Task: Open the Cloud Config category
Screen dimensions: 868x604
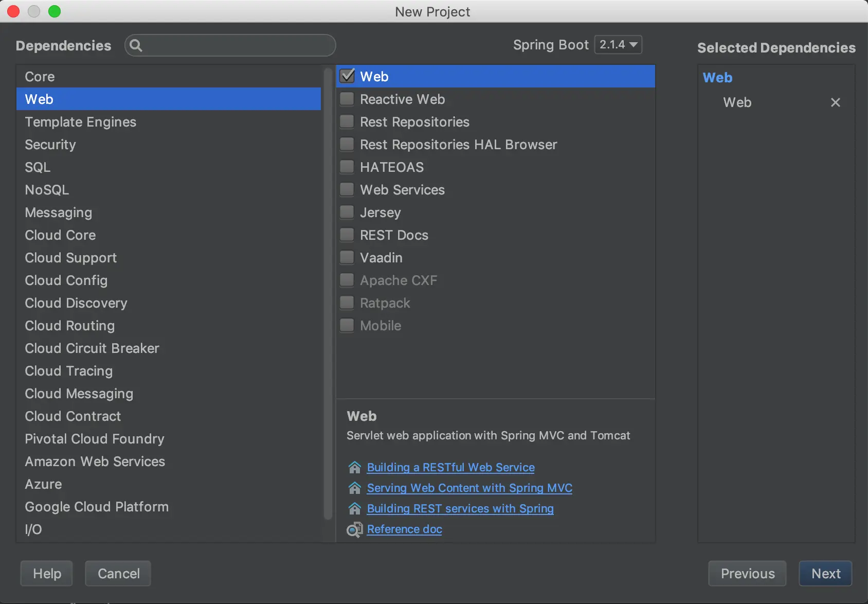Action: [x=169, y=280]
